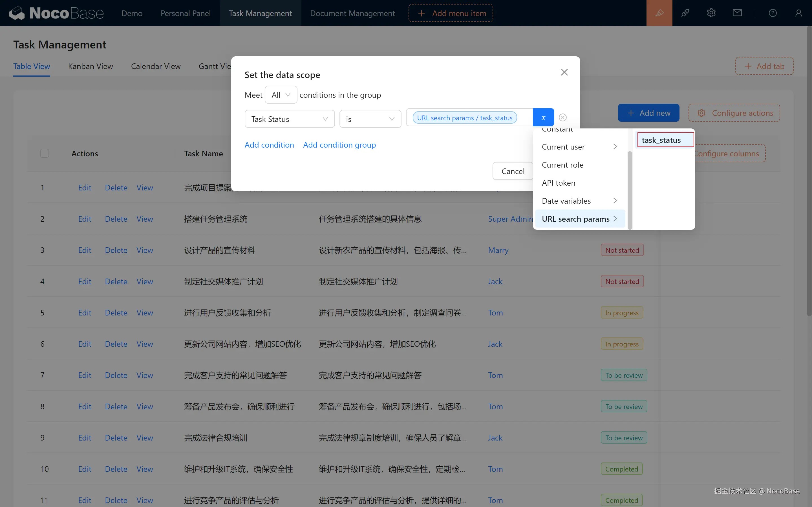The width and height of the screenshot is (812, 507).
Task: Select task_status from the URL params list
Action: (665, 140)
